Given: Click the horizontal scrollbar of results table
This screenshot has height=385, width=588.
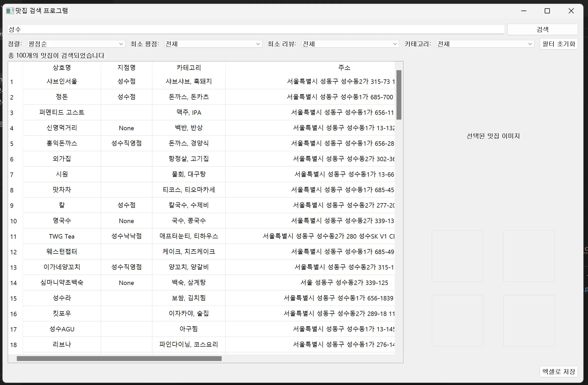Looking at the screenshot, I should tap(119, 358).
